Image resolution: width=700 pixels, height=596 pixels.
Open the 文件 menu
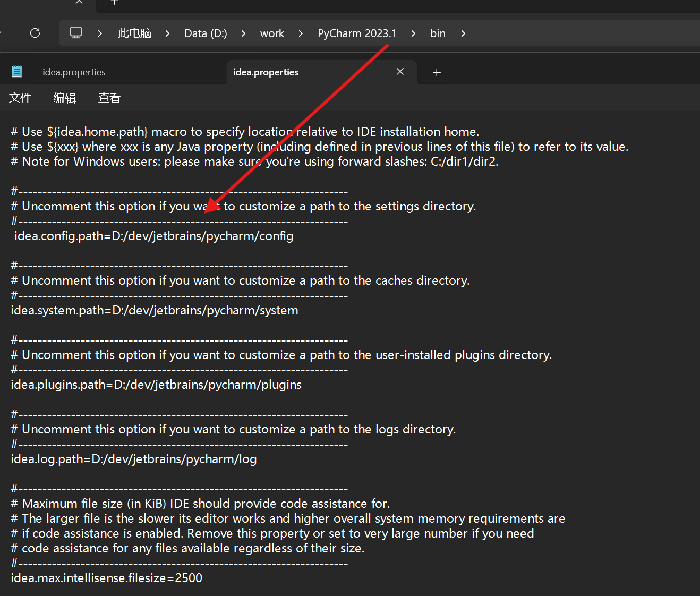pos(20,98)
